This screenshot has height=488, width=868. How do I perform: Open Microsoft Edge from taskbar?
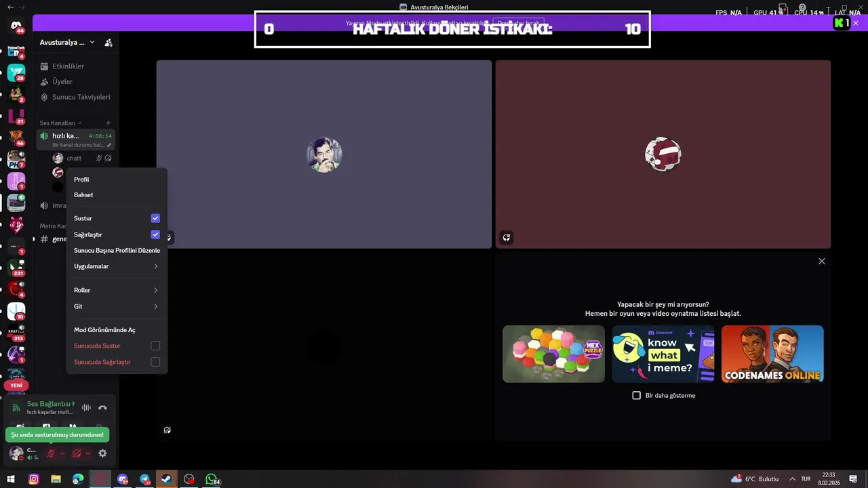point(78,479)
